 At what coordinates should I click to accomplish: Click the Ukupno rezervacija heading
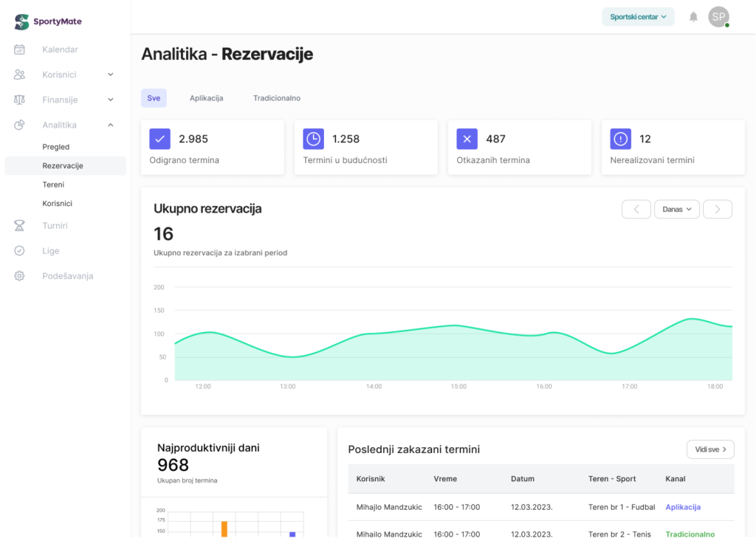[x=207, y=208]
